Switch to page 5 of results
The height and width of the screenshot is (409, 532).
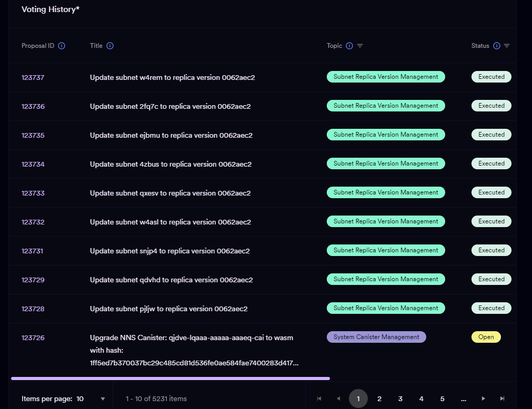click(x=443, y=399)
